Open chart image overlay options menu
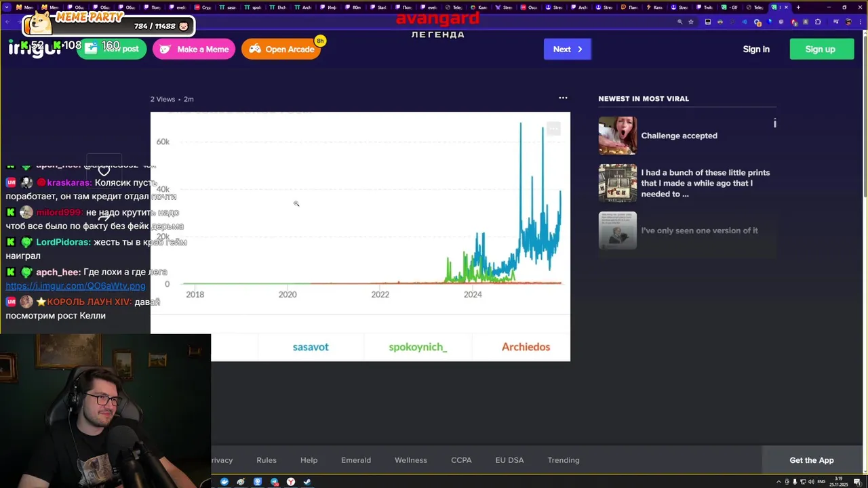The width and height of the screenshot is (868, 488). click(553, 129)
